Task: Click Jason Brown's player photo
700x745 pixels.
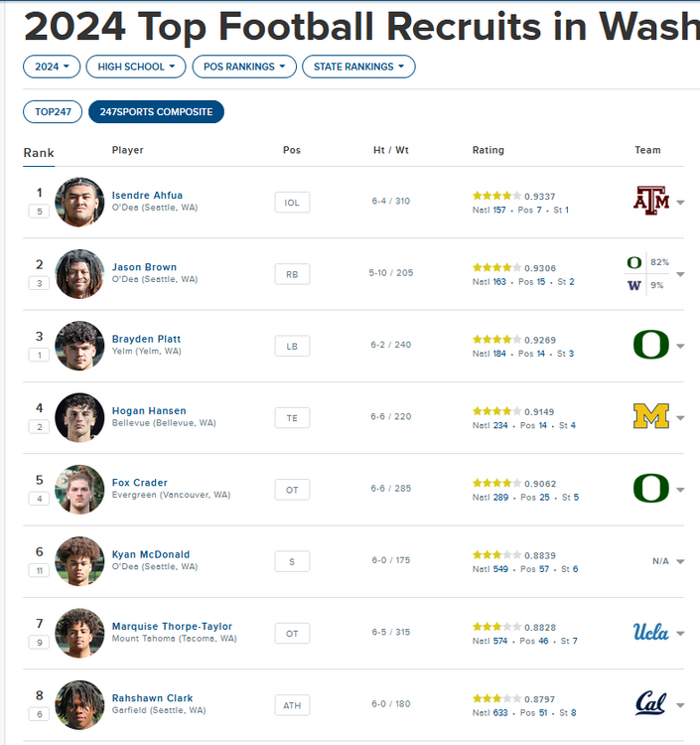Action: point(79,273)
